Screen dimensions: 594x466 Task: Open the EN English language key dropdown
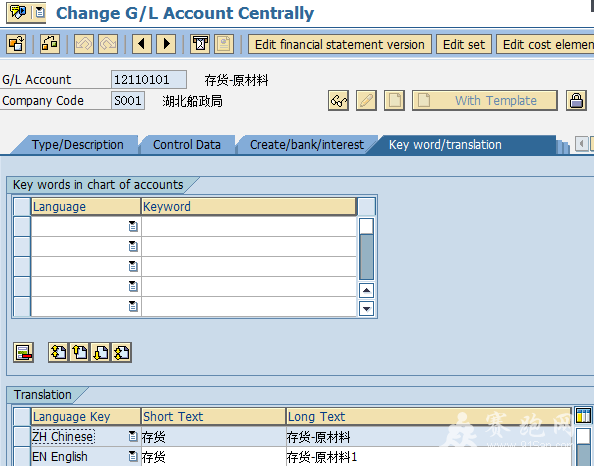tap(133, 456)
